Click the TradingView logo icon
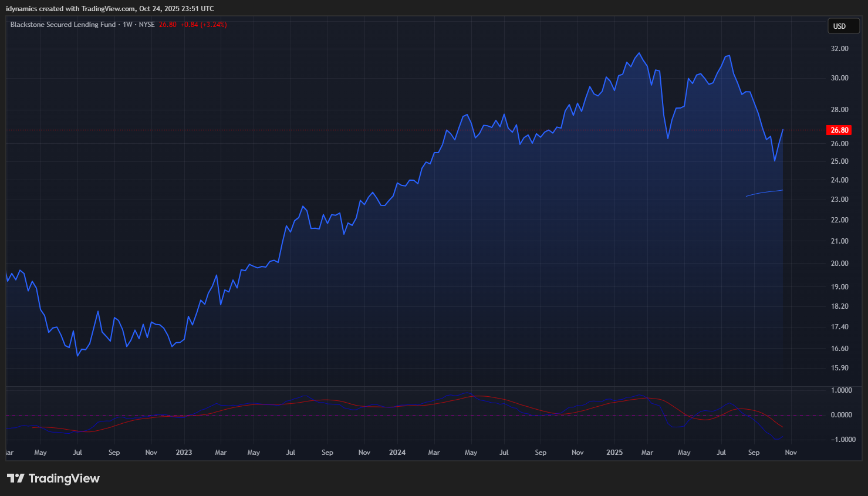Screen dimensions: 868x496 16,478
